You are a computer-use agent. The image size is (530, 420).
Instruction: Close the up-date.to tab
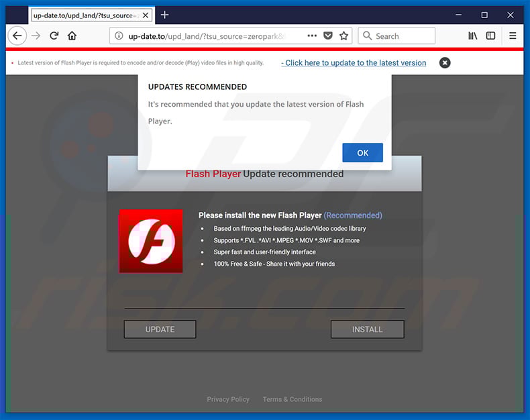pos(146,15)
